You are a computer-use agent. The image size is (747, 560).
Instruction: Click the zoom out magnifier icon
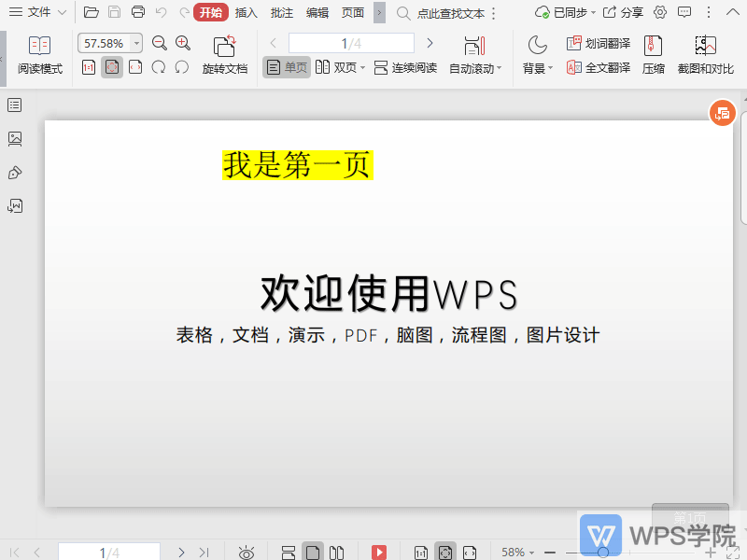point(159,43)
